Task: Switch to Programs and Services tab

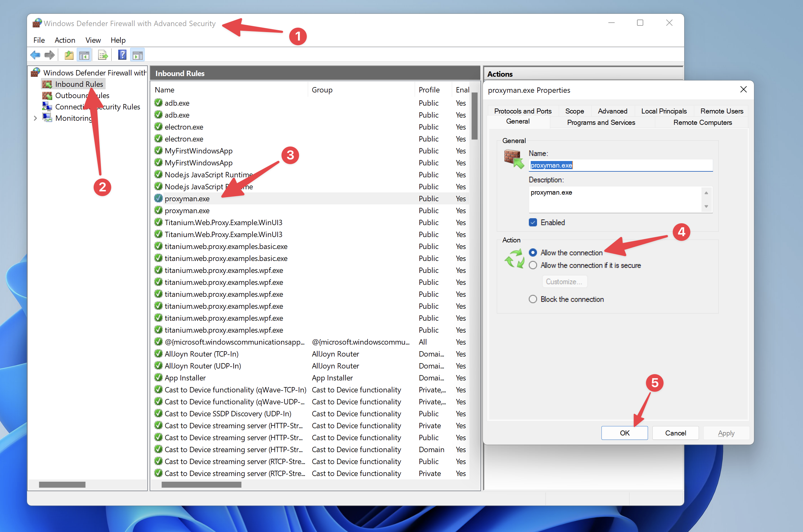Action: pyautogui.click(x=601, y=122)
